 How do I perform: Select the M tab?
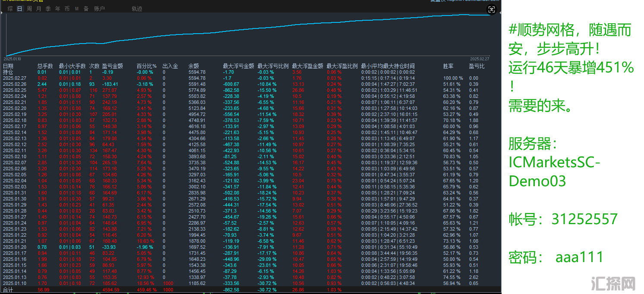[x=76, y=9]
